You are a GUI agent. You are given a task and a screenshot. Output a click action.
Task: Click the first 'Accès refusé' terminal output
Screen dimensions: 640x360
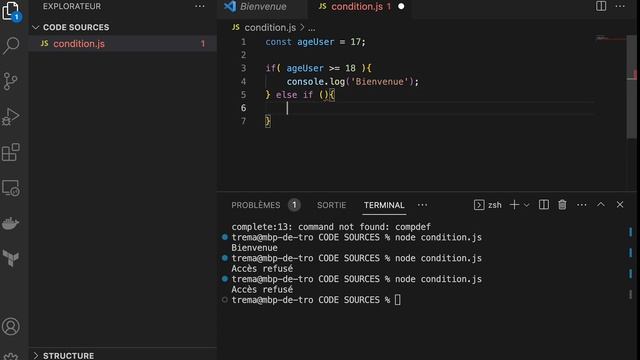pyautogui.click(x=262, y=269)
